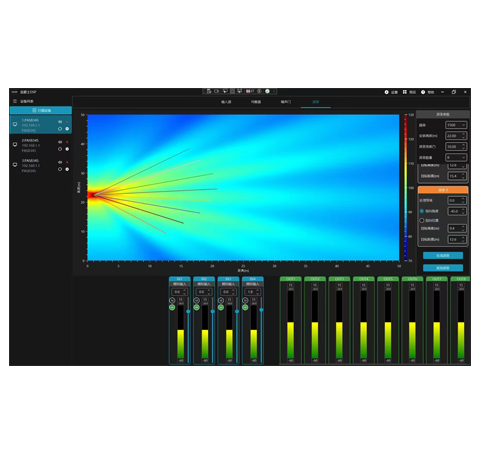Screen dimensions: 480x450
Task: Open the hamburger menu above device list
Action: point(15,101)
